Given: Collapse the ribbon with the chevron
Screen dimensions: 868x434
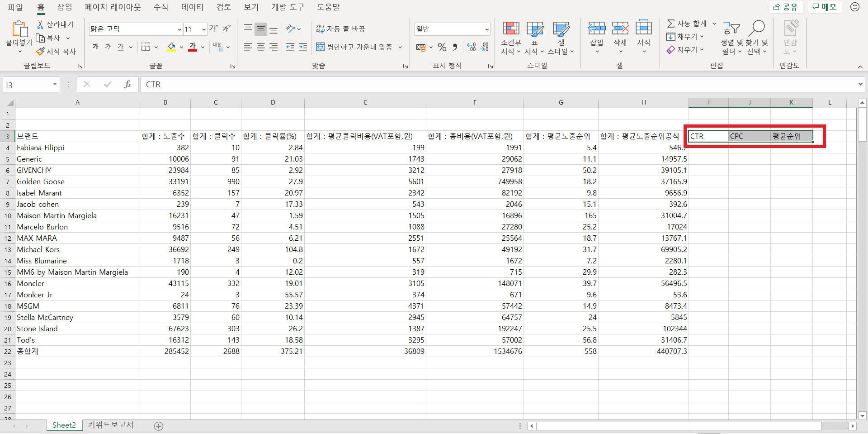Looking at the screenshot, I should 860,67.
